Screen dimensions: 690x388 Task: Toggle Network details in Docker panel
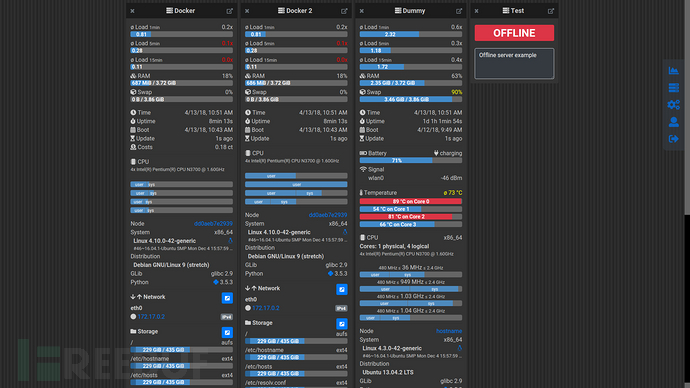(227, 298)
